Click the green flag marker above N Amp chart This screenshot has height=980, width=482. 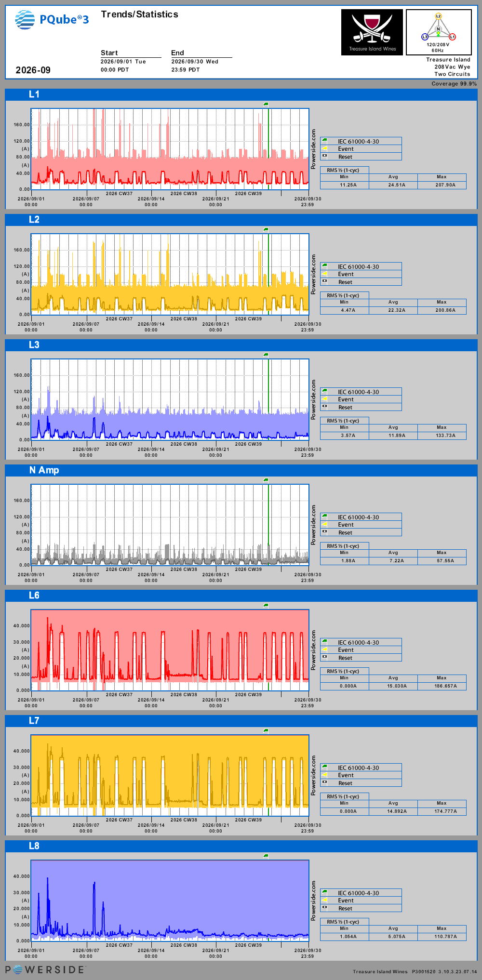coord(266,480)
